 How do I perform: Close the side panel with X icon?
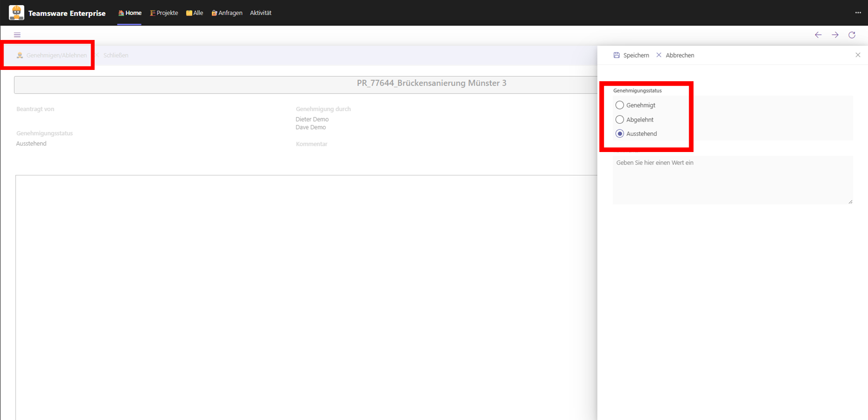(858, 55)
